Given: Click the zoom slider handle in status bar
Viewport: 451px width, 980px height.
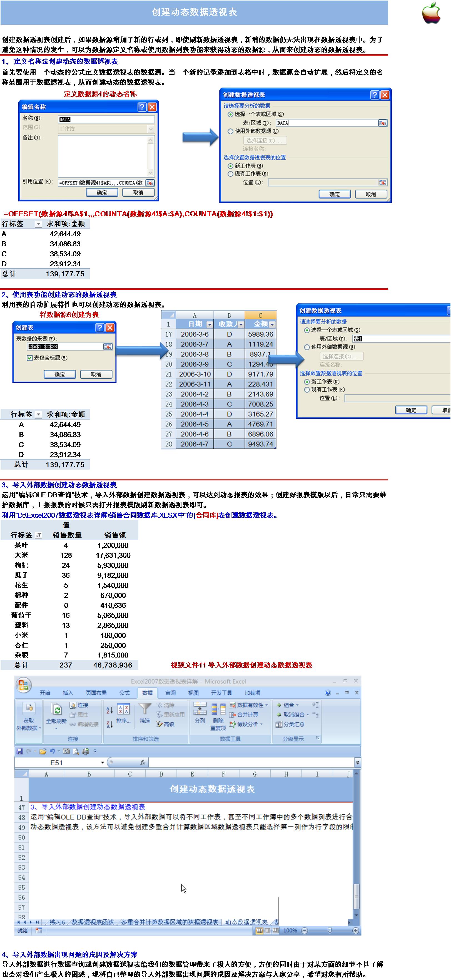Looking at the screenshot, I should [x=330, y=930].
